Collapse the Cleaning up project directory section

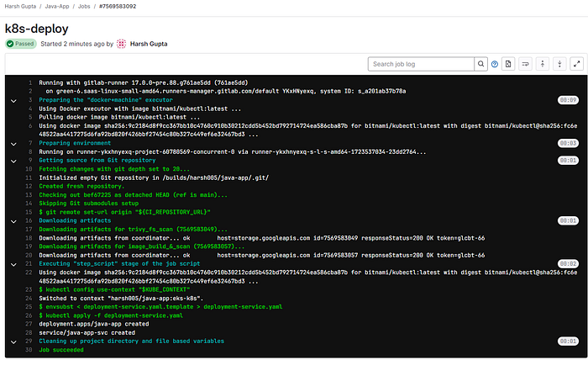(13, 342)
